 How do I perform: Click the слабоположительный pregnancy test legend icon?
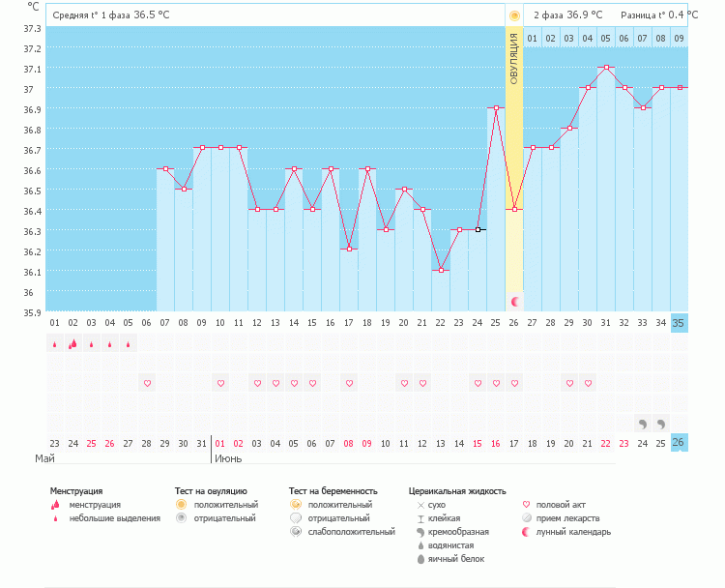pyautogui.click(x=296, y=532)
